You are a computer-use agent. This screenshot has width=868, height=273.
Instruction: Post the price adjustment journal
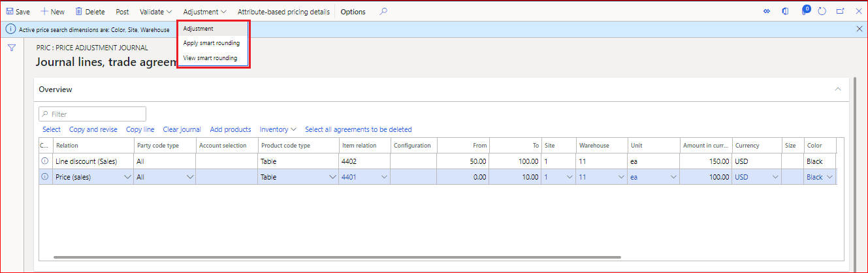click(x=122, y=12)
